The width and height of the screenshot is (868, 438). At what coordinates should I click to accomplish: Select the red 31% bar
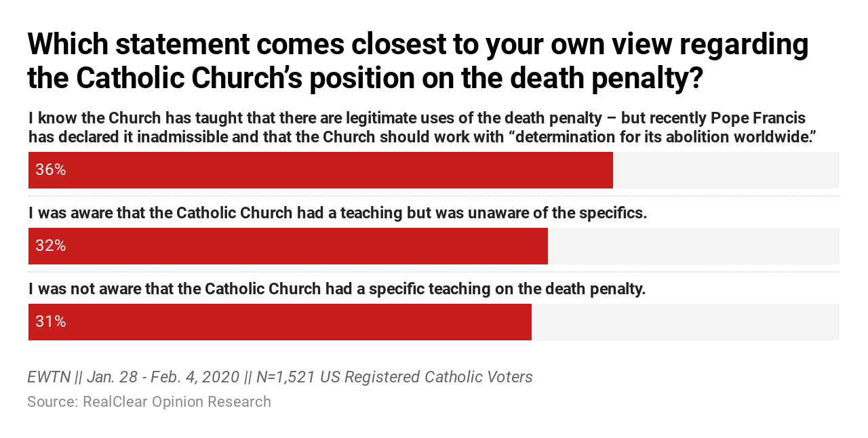point(280,322)
